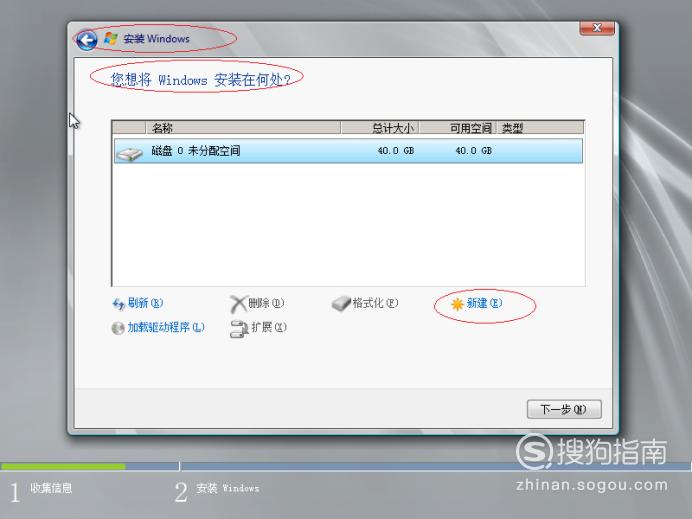Screen dimensions: 692x519
Task: Click the orange star new-partition icon
Action: 457,304
